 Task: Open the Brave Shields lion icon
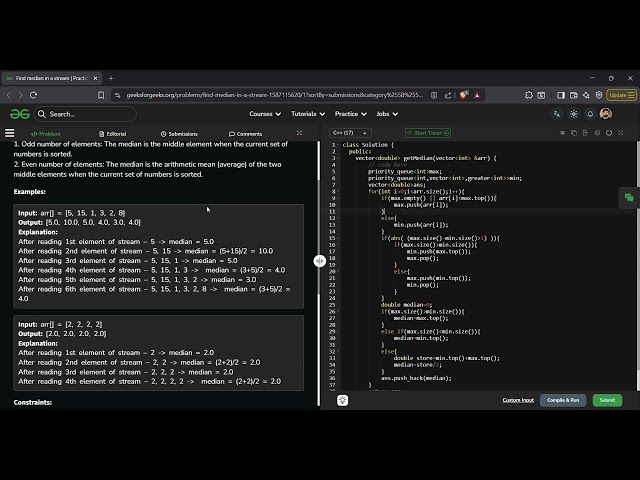point(463,95)
